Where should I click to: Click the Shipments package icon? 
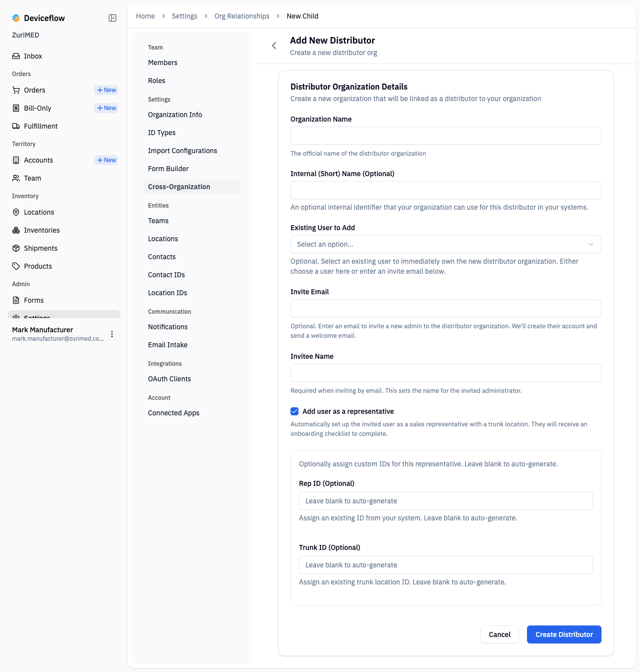click(16, 248)
